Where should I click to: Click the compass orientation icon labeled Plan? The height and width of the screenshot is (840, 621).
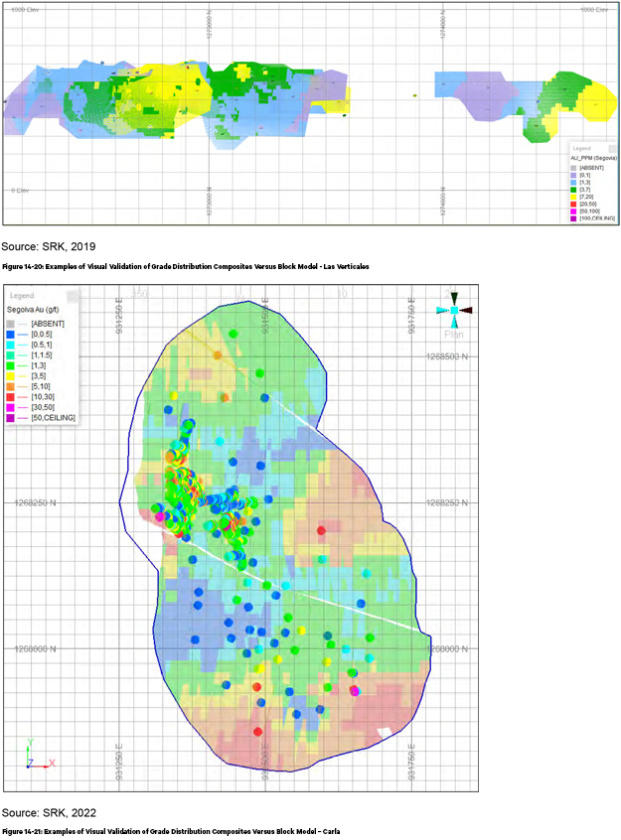tap(454, 310)
